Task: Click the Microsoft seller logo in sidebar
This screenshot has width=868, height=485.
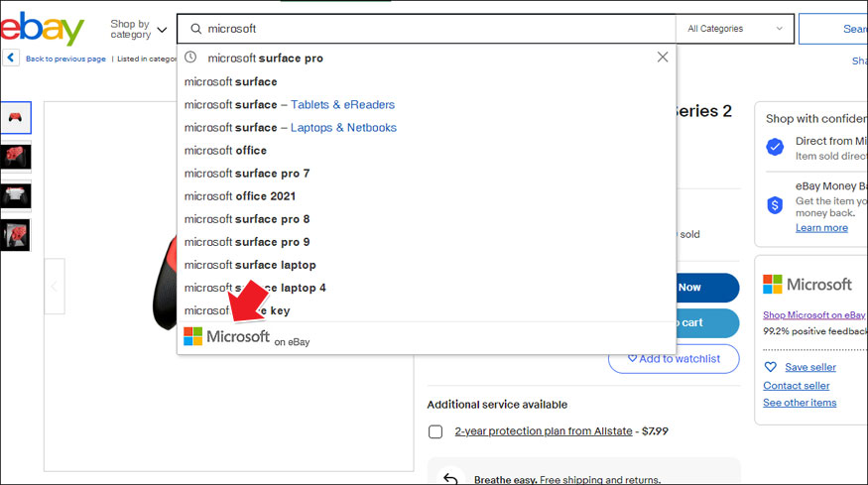Action: click(807, 284)
